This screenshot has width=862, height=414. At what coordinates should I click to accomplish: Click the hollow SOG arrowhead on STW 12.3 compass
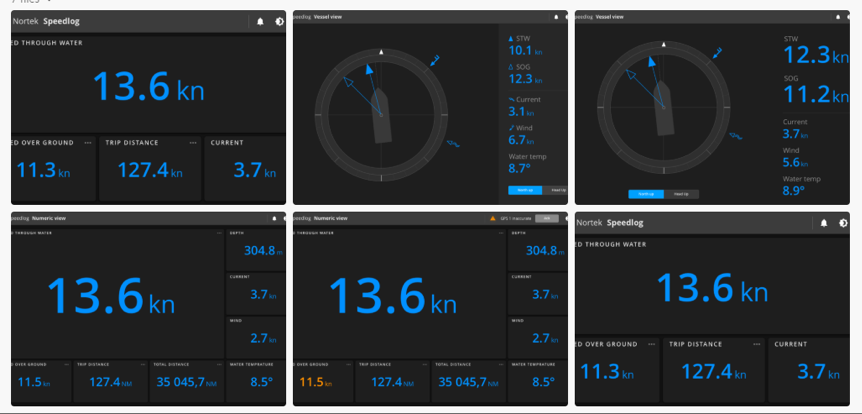(631, 74)
